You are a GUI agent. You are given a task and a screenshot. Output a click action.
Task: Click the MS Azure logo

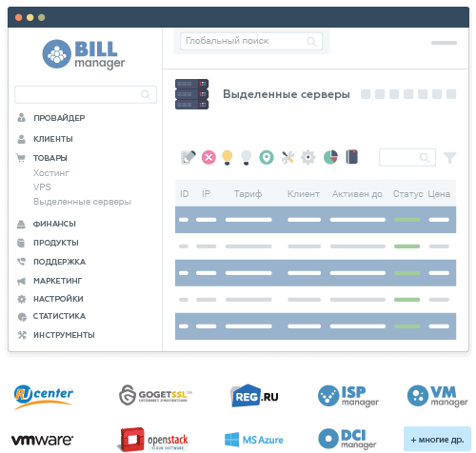click(254, 440)
